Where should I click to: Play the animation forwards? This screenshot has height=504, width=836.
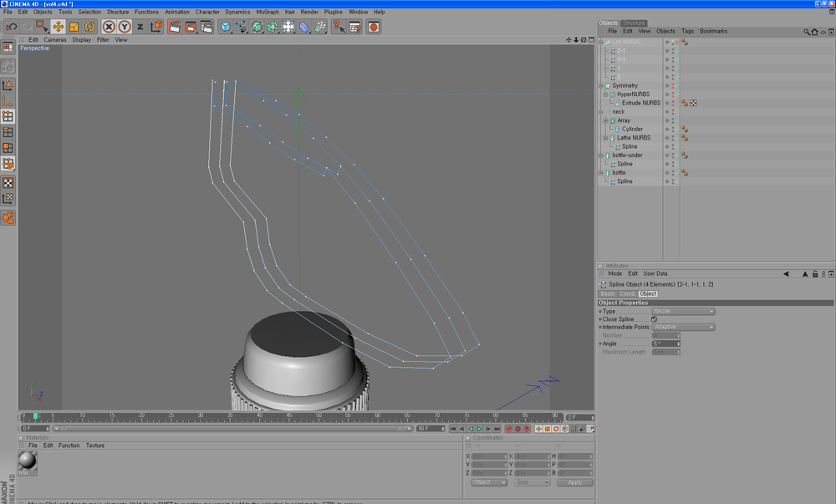479,428
